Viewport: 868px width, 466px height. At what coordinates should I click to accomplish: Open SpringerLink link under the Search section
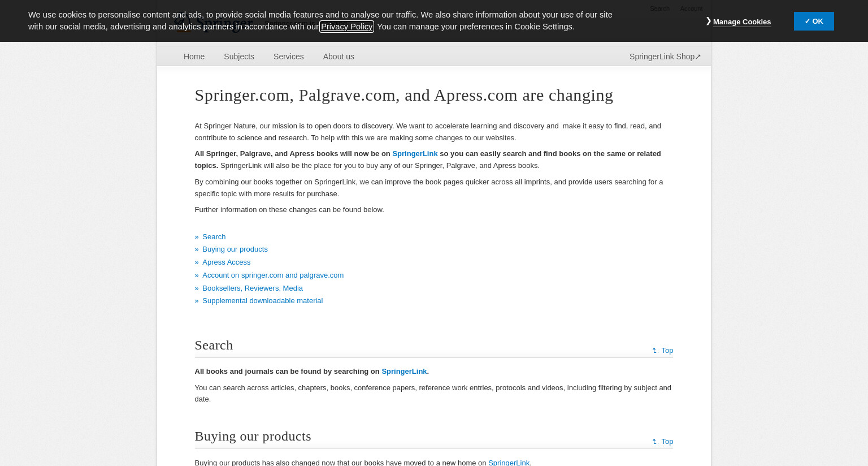click(x=404, y=372)
